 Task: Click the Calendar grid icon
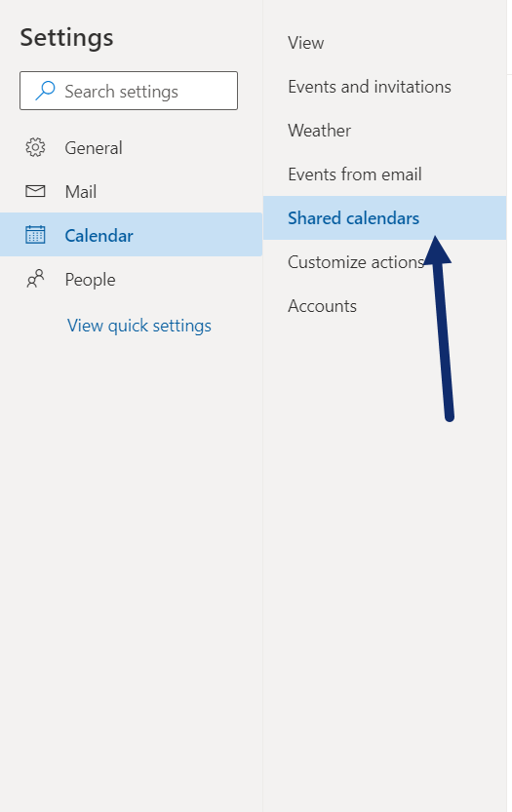pyautogui.click(x=35, y=235)
